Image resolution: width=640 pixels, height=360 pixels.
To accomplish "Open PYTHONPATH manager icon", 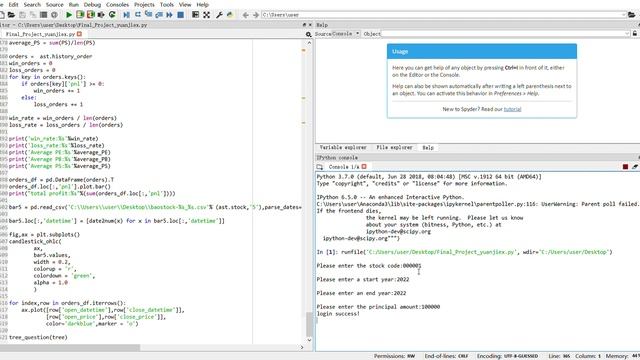I will click(x=230, y=15).
